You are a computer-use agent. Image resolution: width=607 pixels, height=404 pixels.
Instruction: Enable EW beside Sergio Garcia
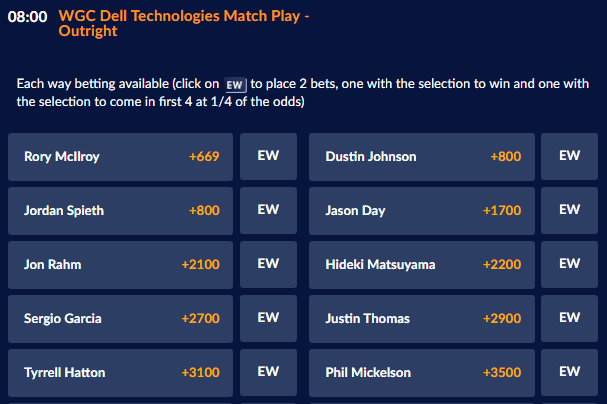click(268, 318)
